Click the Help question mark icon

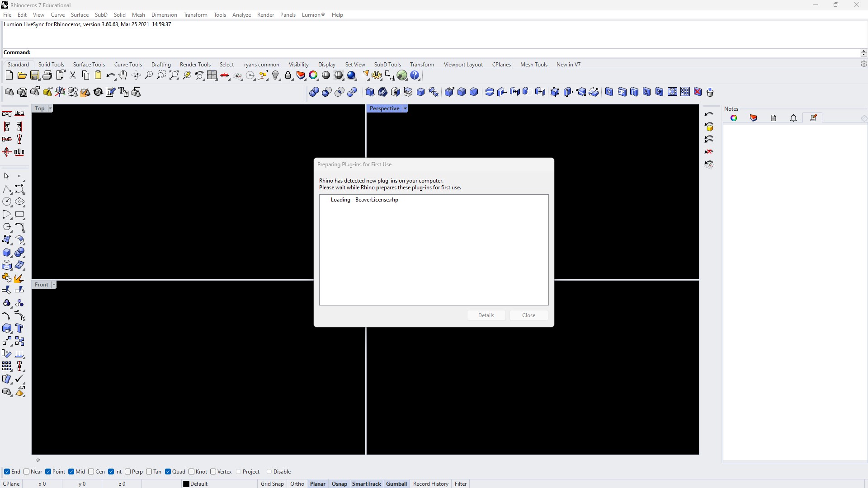point(415,75)
